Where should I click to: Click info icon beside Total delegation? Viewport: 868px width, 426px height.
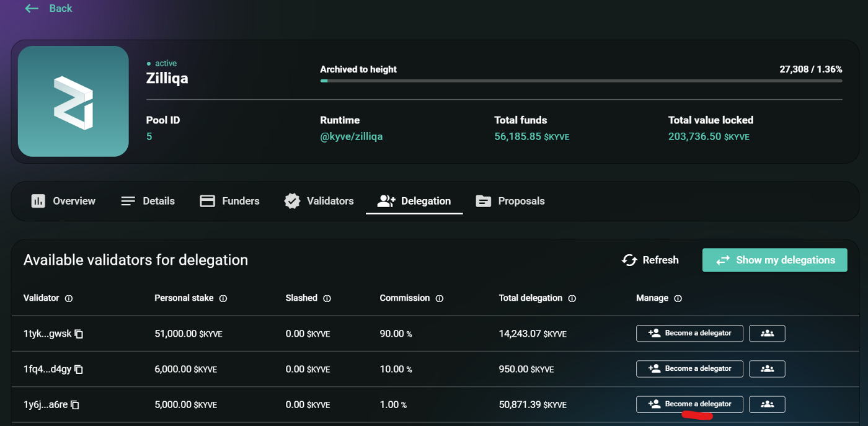tap(572, 298)
